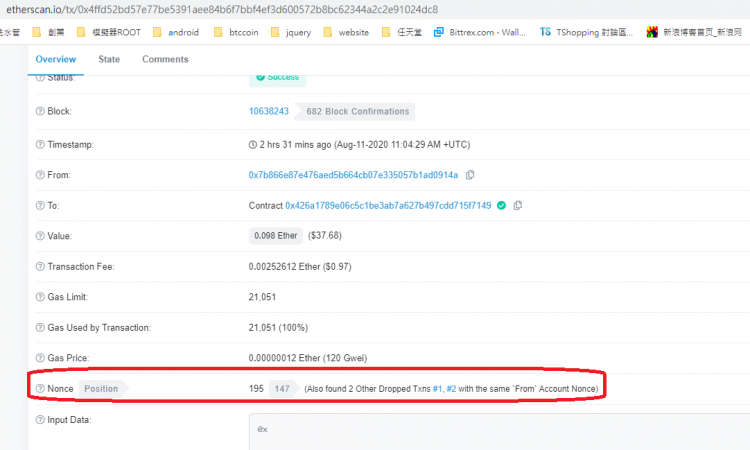Open the android bookmark folder
The image size is (750, 450).
tap(176, 32)
